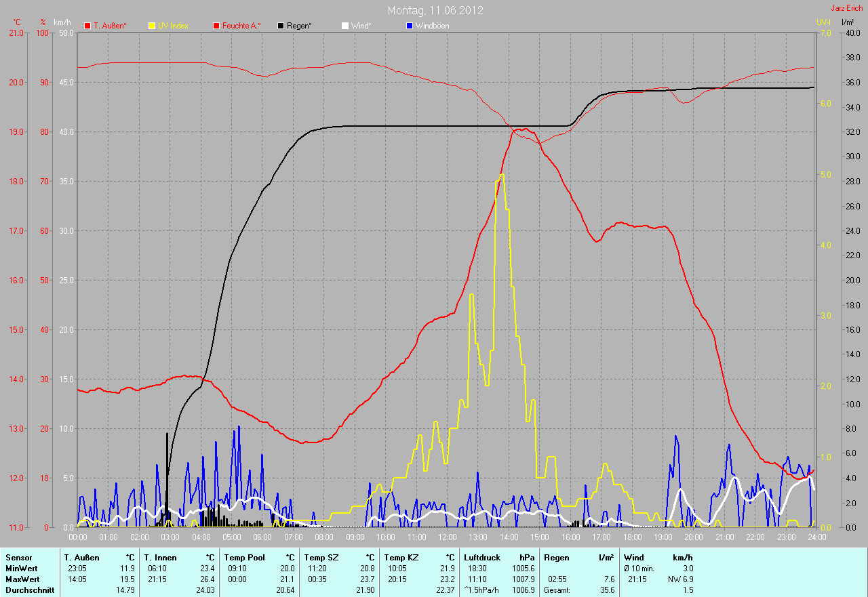Click wind maximum "NW 6.9"
The height and width of the screenshot is (597, 868).
click(680, 579)
